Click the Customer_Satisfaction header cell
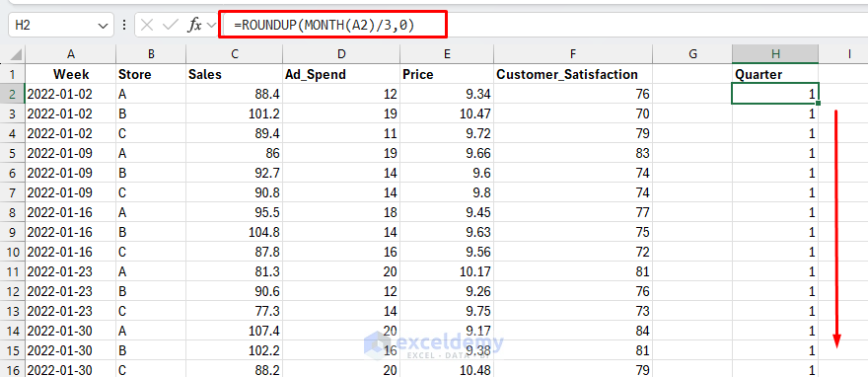Image resolution: width=868 pixels, height=377 pixels. pyautogui.click(x=573, y=74)
